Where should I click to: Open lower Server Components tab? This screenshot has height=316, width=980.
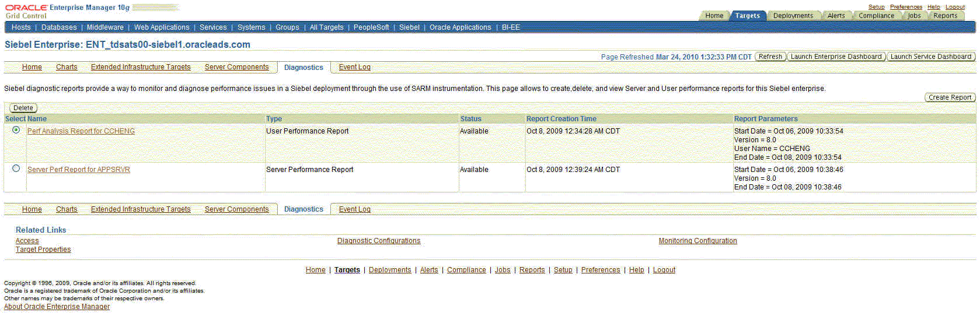click(236, 209)
